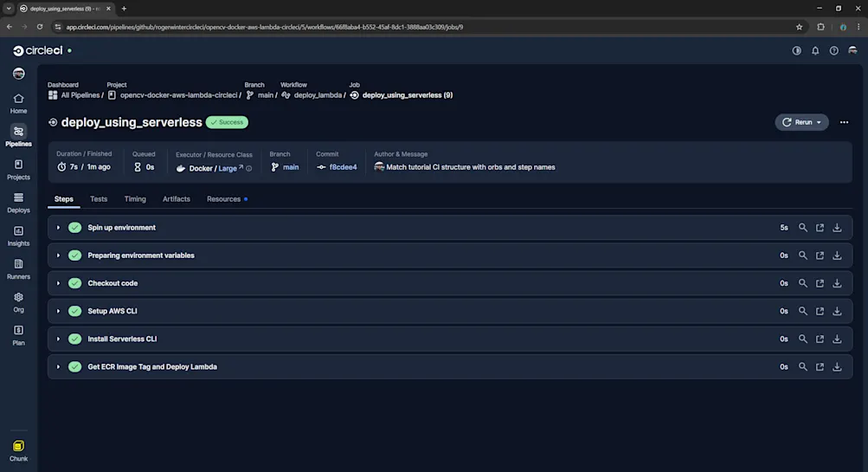The width and height of the screenshot is (868, 472).
Task: Click the CircleCI logo
Action: 37,50
